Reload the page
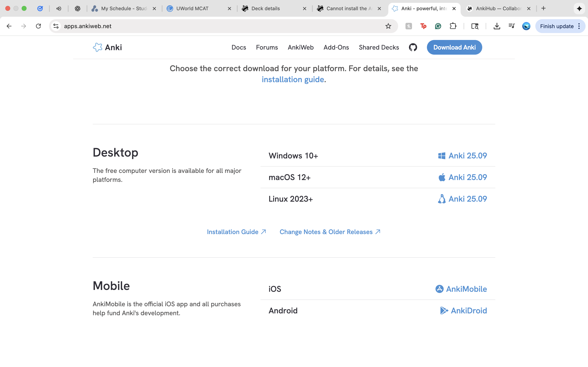This screenshot has height=367, width=588. [38, 26]
